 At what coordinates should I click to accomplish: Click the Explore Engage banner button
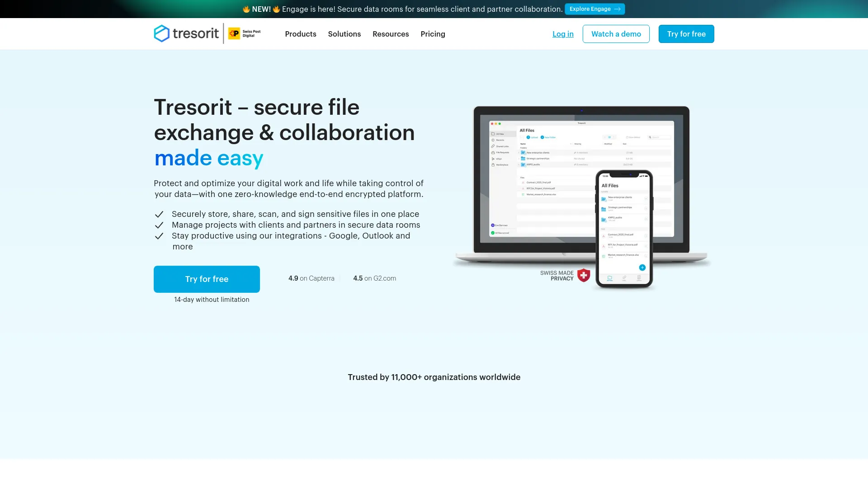pos(595,9)
